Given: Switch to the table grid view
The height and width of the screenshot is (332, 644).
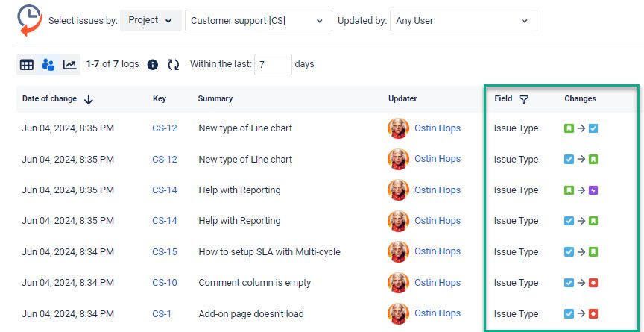Looking at the screenshot, I should [x=27, y=64].
